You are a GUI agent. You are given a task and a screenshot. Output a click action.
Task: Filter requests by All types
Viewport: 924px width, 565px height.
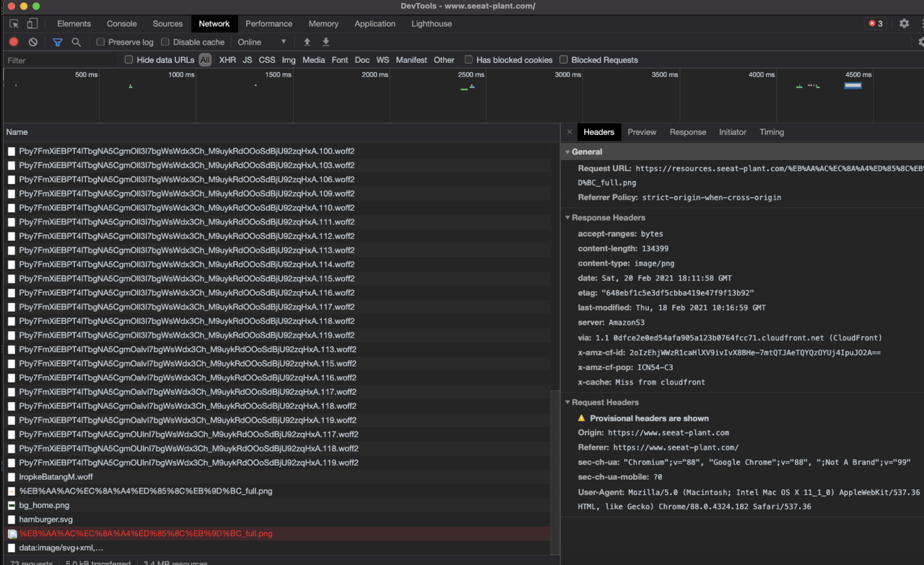[x=205, y=60]
